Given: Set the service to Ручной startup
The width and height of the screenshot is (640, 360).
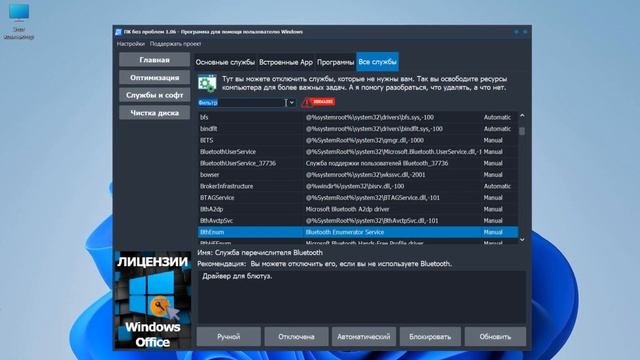Looking at the screenshot, I should pos(229,337).
